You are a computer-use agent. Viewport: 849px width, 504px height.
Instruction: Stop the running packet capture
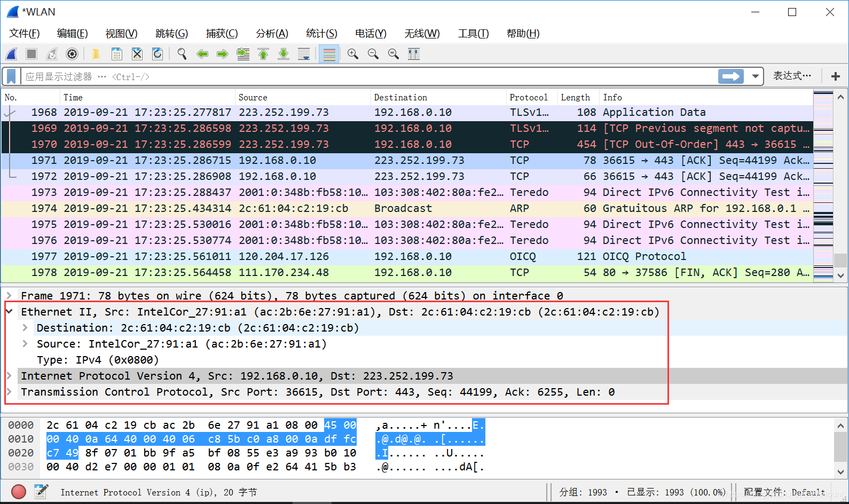[32, 54]
